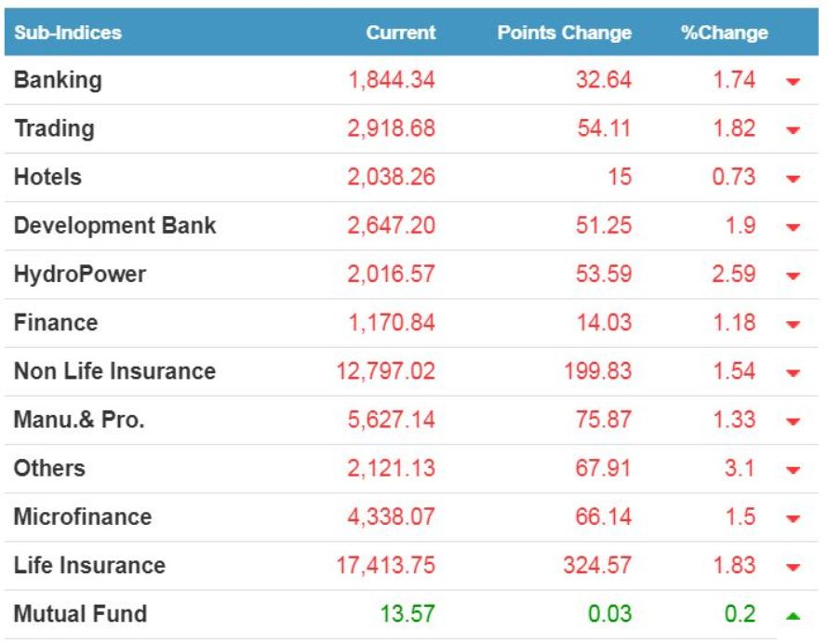Click the %Change column header
Image resolution: width=828 pixels, height=644 pixels.
tap(724, 33)
